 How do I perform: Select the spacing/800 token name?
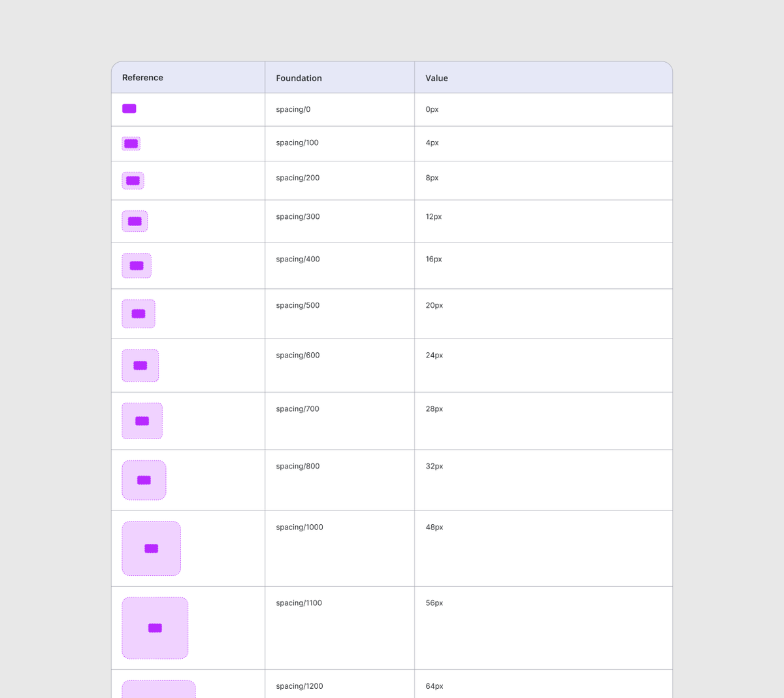298,467
